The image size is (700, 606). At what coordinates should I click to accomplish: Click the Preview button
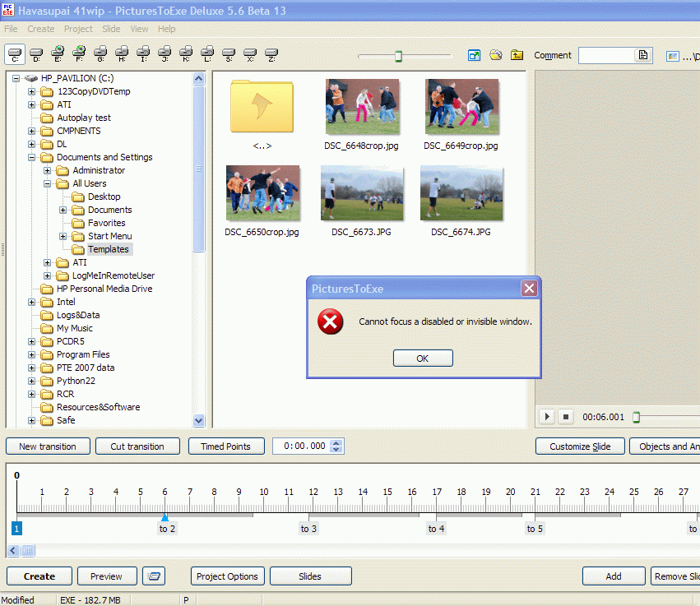tap(106, 576)
